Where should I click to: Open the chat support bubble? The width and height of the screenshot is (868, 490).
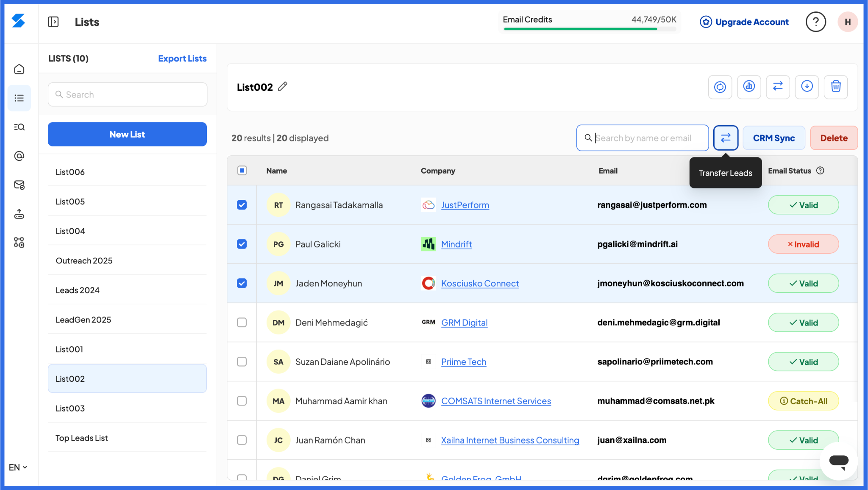pyautogui.click(x=838, y=461)
